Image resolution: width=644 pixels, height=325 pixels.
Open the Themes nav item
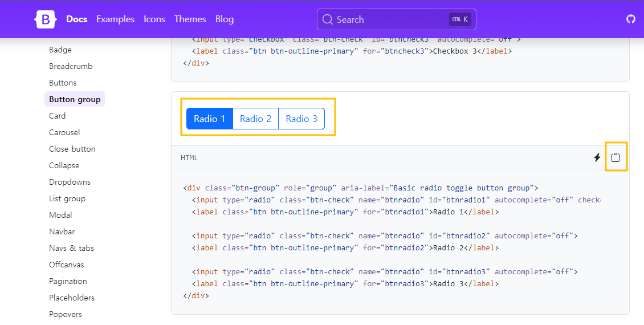pos(190,19)
